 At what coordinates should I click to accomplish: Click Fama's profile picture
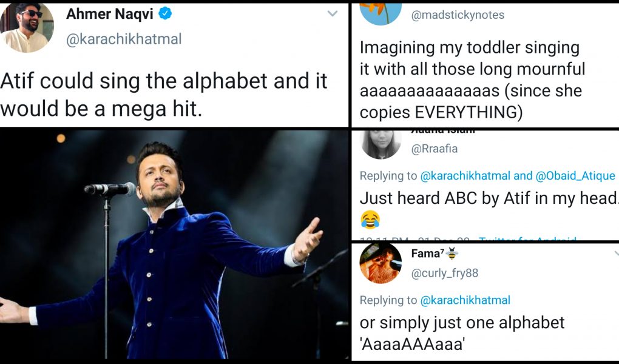tap(381, 265)
